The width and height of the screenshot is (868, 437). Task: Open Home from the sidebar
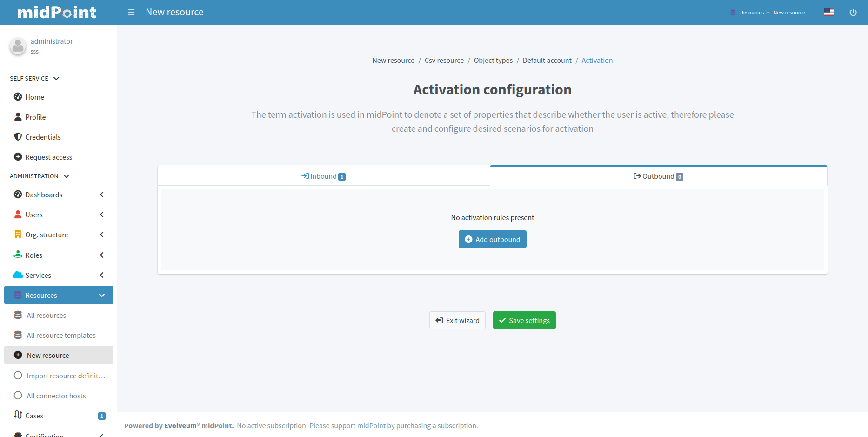point(34,97)
